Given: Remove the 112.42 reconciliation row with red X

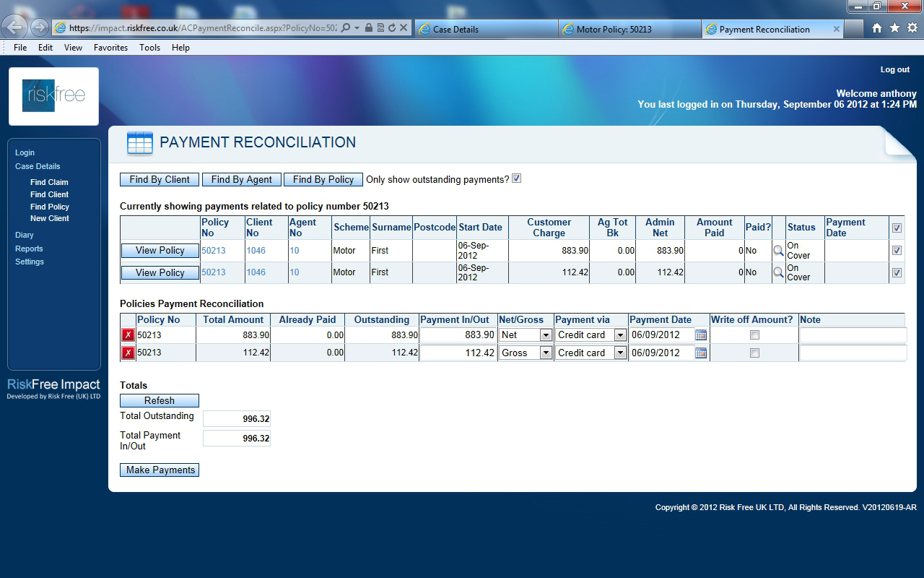Looking at the screenshot, I should (128, 353).
